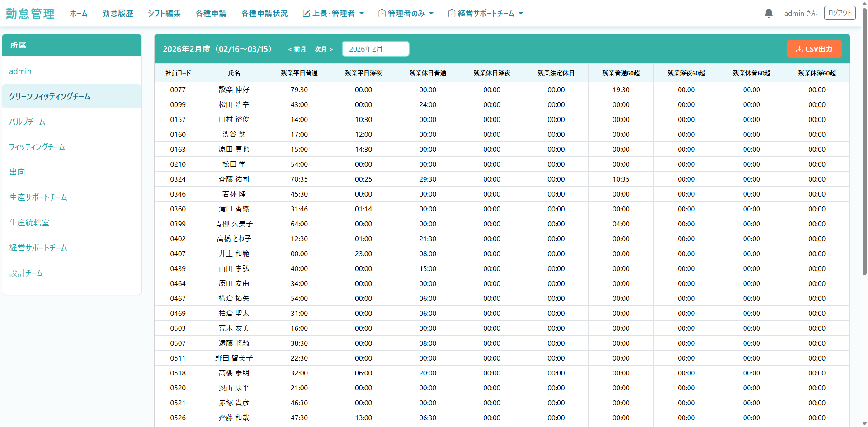
Task: Click employee code 0503
Action: point(178,328)
